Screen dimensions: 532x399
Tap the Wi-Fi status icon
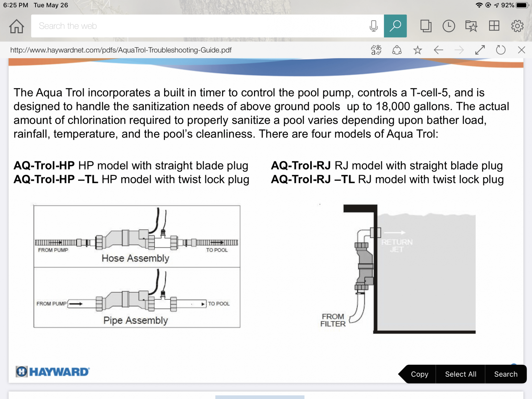click(x=479, y=5)
